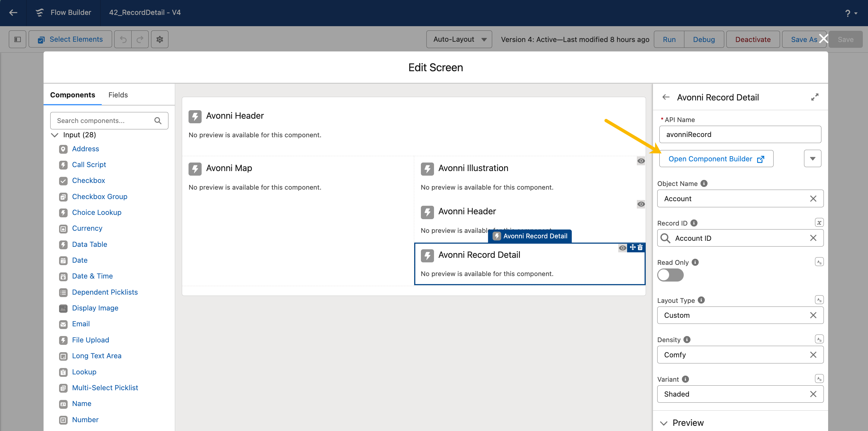The width and height of the screenshot is (868, 431).
Task: Toggle the Read Only switch
Action: [x=670, y=275]
